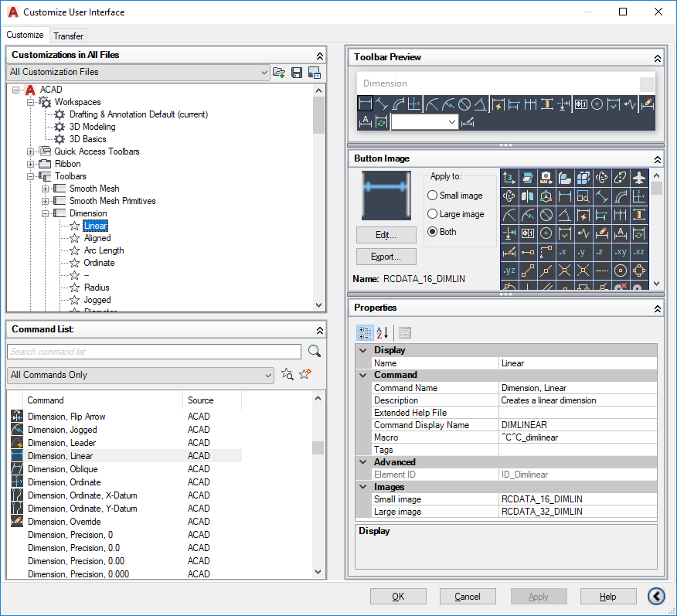Select 'Dimension, Flip Arrow' command row
The height and width of the screenshot is (616, 677).
[126, 417]
